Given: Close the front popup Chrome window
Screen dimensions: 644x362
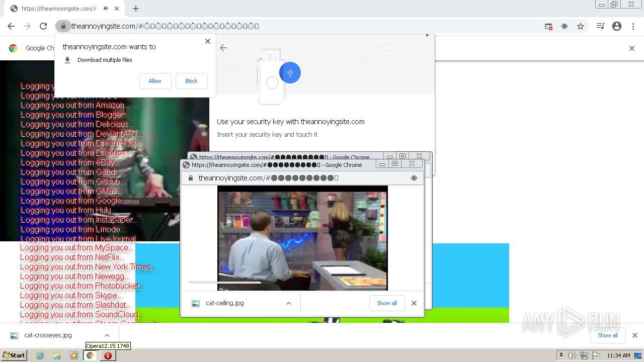Looking at the screenshot, I should click(412, 164).
